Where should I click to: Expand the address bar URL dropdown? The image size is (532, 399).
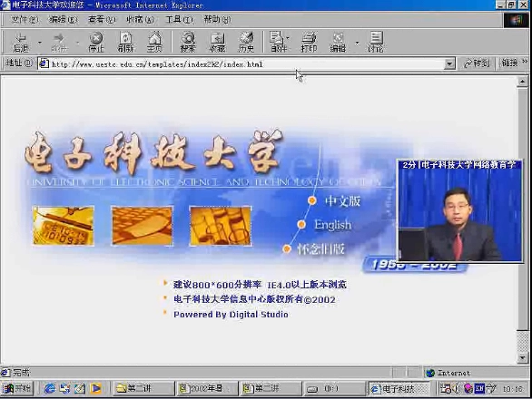pos(449,63)
